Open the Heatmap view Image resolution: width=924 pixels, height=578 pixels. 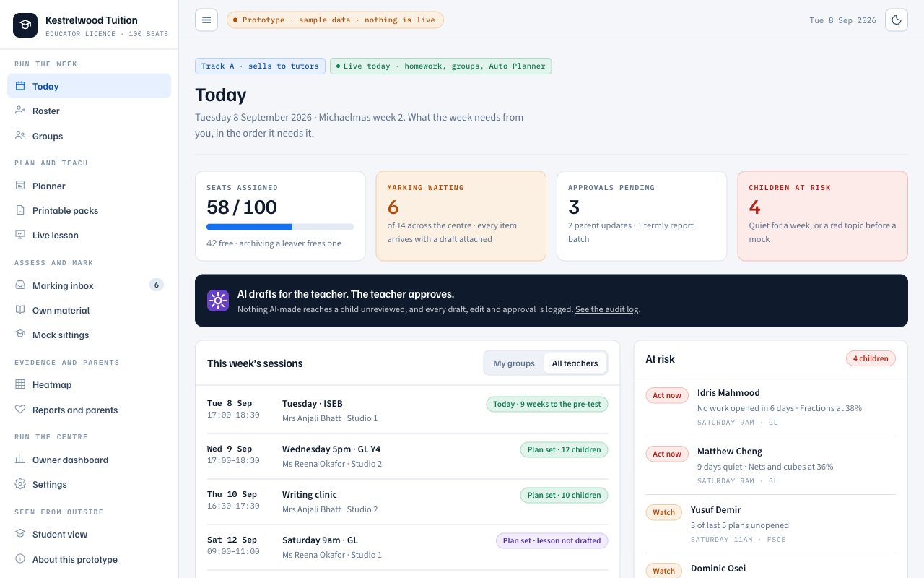point(89,384)
